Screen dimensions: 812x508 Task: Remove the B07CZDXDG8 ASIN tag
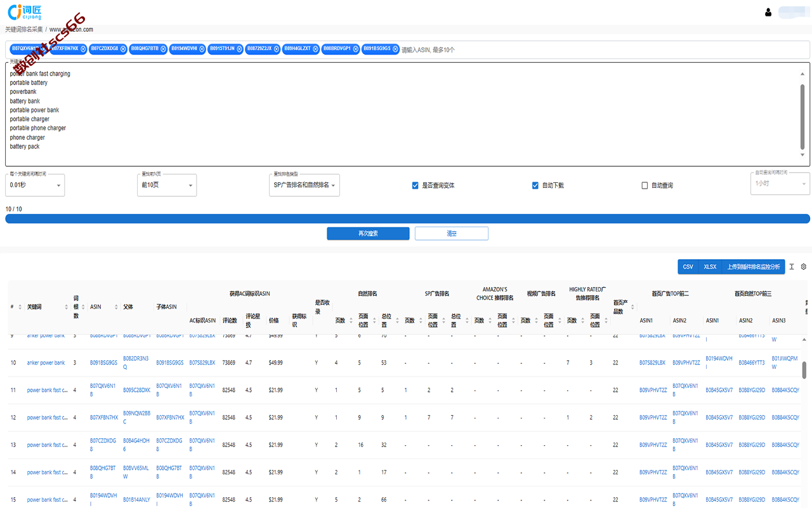pyautogui.click(x=124, y=49)
